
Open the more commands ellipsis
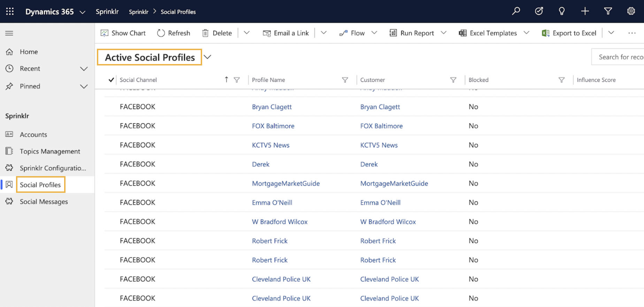632,33
